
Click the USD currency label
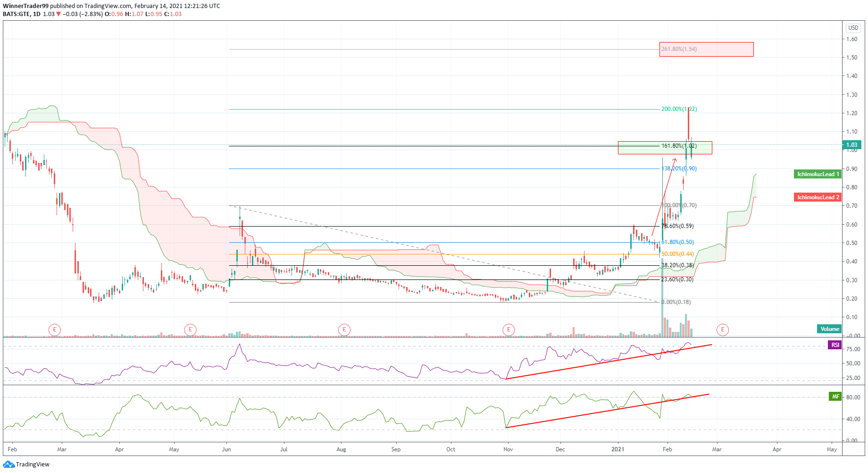coord(853,28)
